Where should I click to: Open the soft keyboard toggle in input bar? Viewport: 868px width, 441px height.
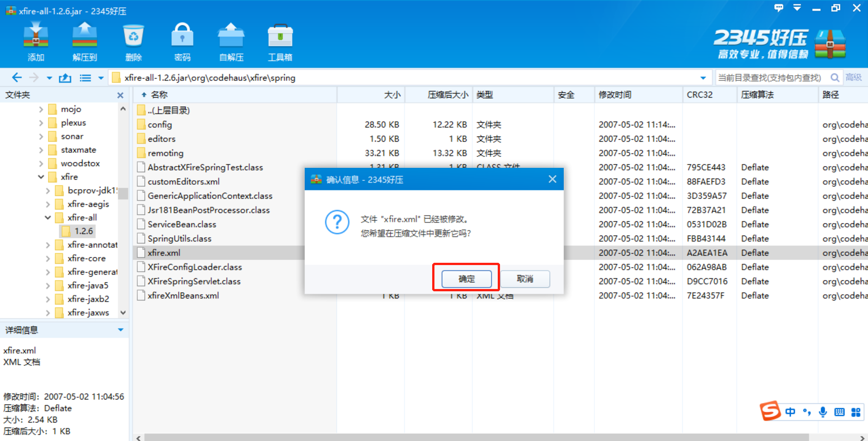840,412
